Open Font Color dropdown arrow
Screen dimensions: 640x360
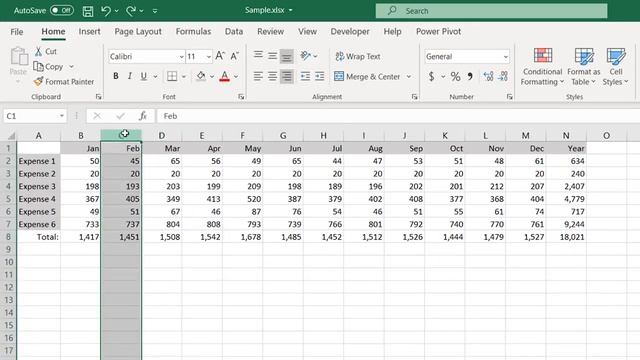236,76
